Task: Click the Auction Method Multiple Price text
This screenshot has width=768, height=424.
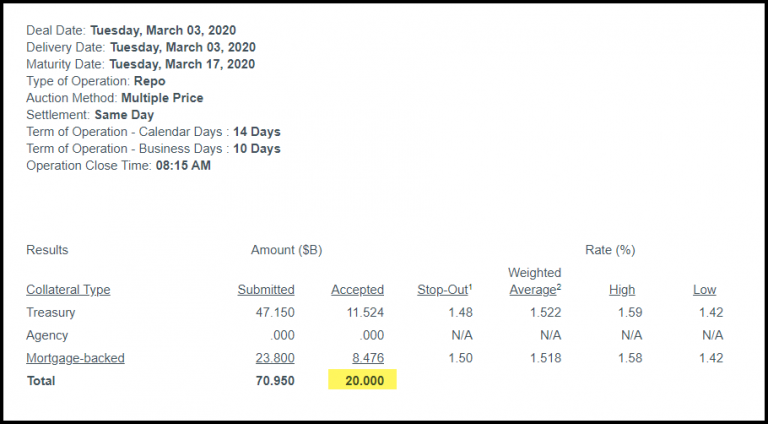Action: tap(162, 98)
